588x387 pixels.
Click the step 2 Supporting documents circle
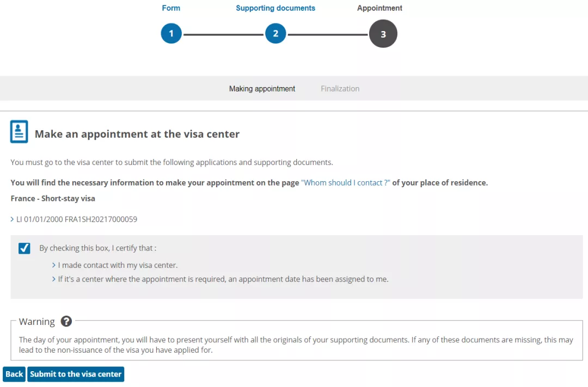[x=275, y=33]
